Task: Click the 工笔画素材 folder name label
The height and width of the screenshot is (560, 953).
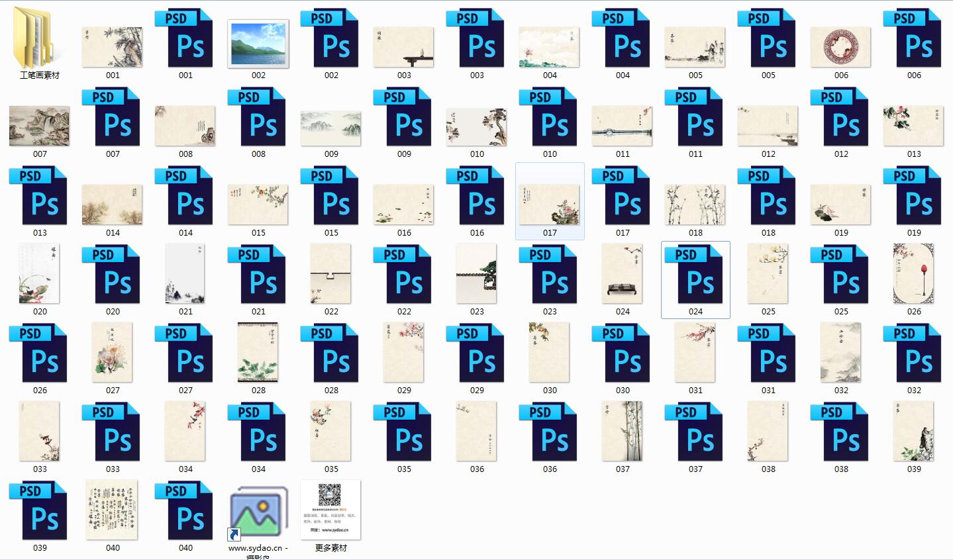Action: (40, 75)
